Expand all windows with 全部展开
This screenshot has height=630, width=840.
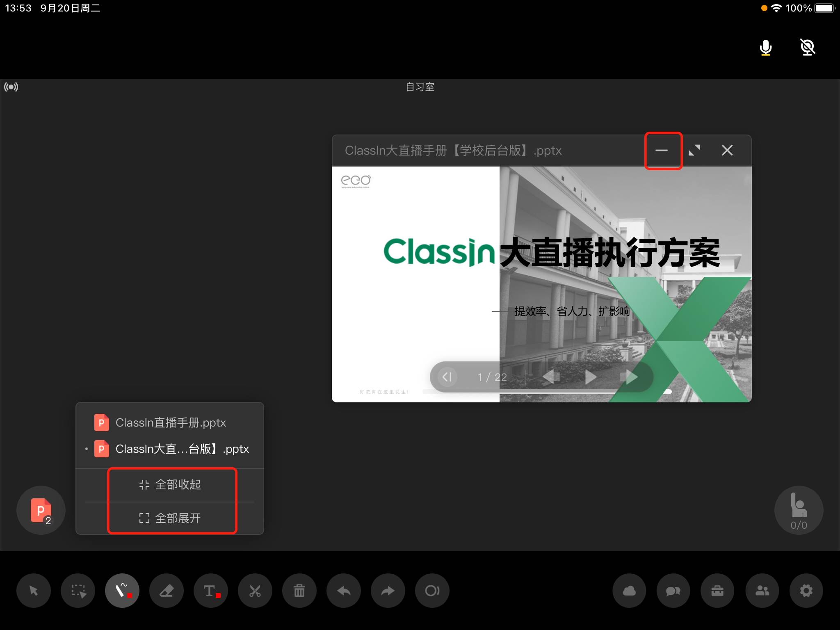click(x=170, y=518)
